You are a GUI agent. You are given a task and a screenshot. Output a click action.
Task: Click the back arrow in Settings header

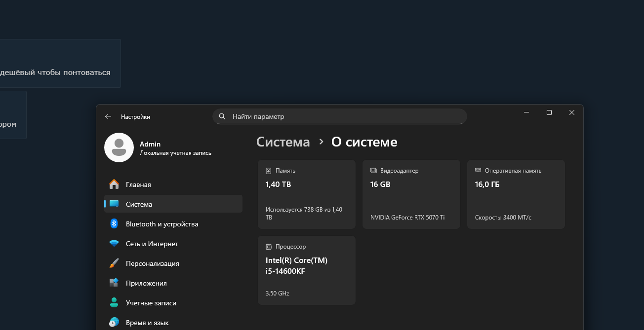(108, 117)
